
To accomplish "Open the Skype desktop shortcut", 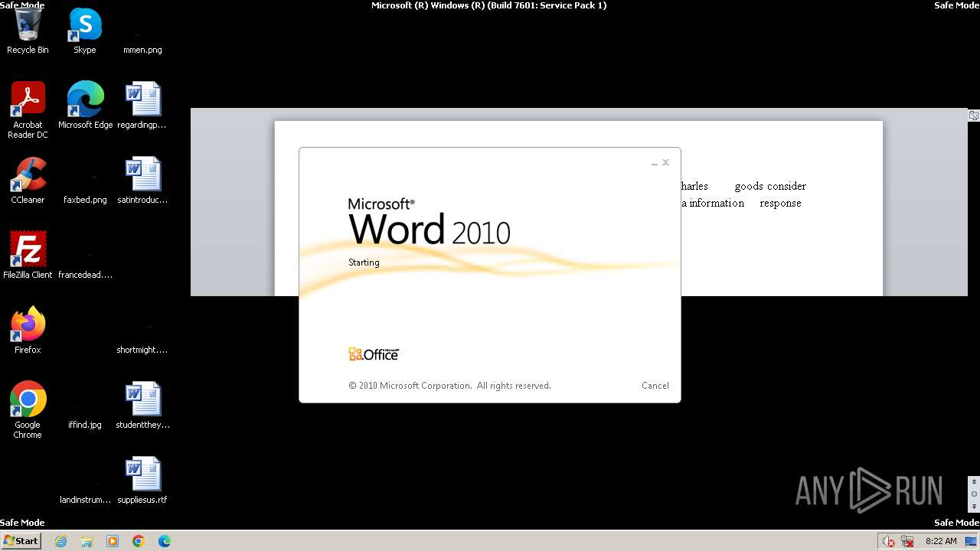I will coord(85,31).
